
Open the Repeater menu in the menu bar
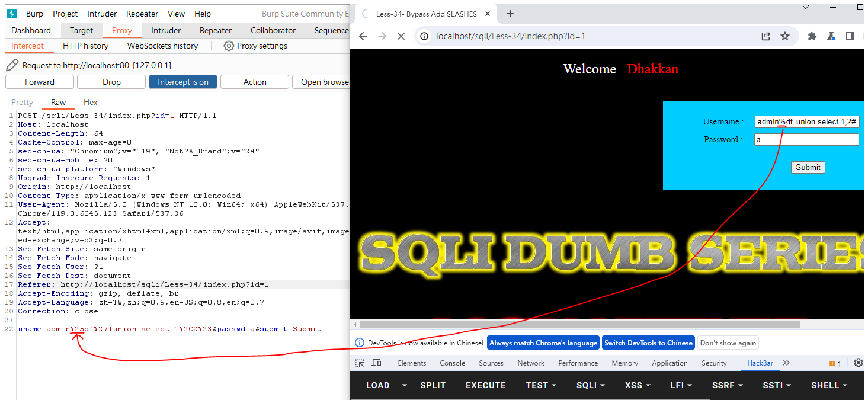point(142,14)
